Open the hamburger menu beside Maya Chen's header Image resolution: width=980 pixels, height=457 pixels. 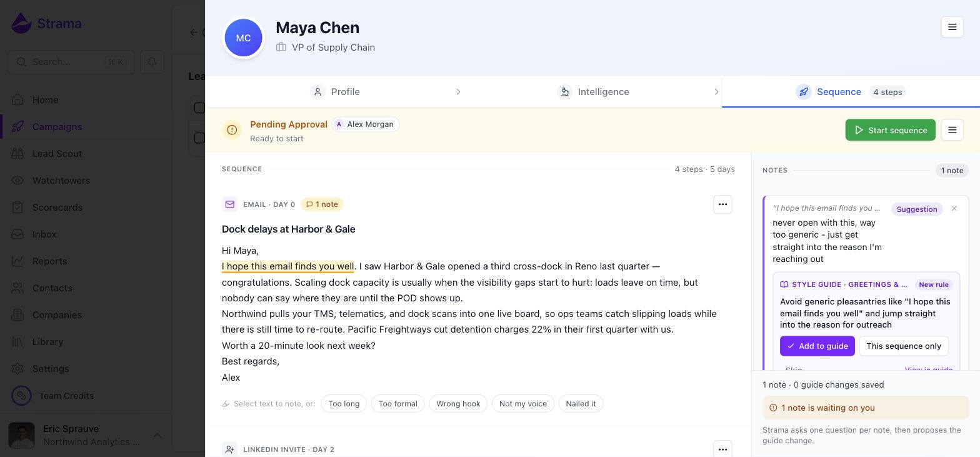point(952,27)
